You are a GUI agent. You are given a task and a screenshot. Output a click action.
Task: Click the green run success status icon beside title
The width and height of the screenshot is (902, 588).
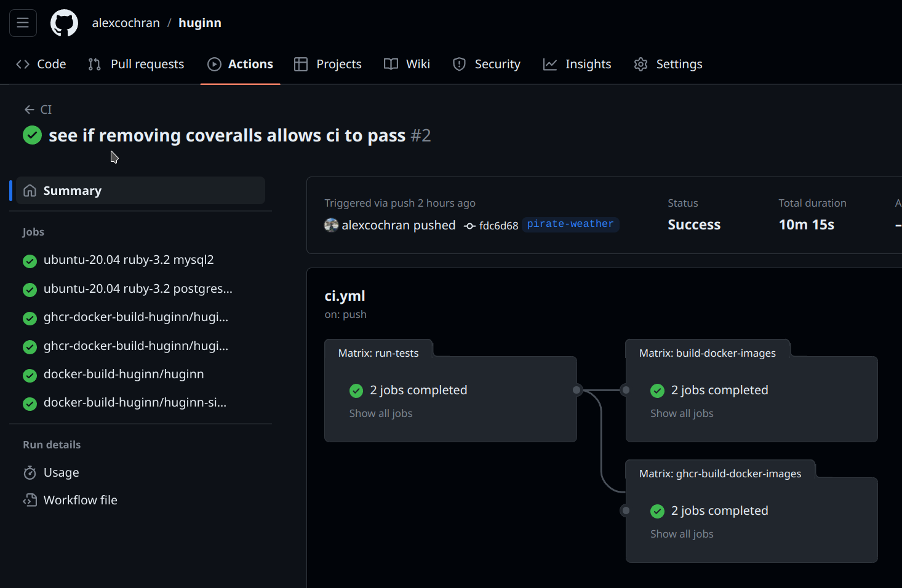tap(32, 135)
